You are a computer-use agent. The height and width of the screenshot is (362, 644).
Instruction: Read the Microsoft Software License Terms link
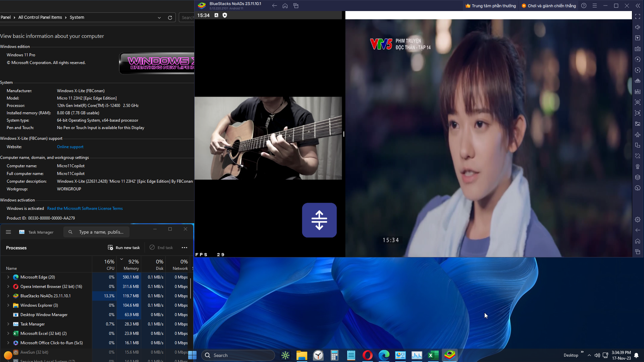point(85,208)
